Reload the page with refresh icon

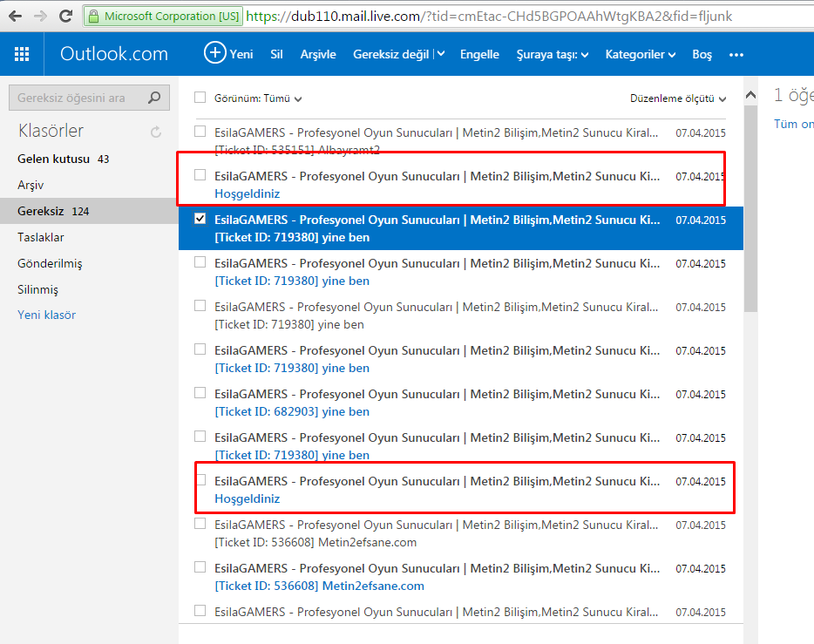point(66,16)
